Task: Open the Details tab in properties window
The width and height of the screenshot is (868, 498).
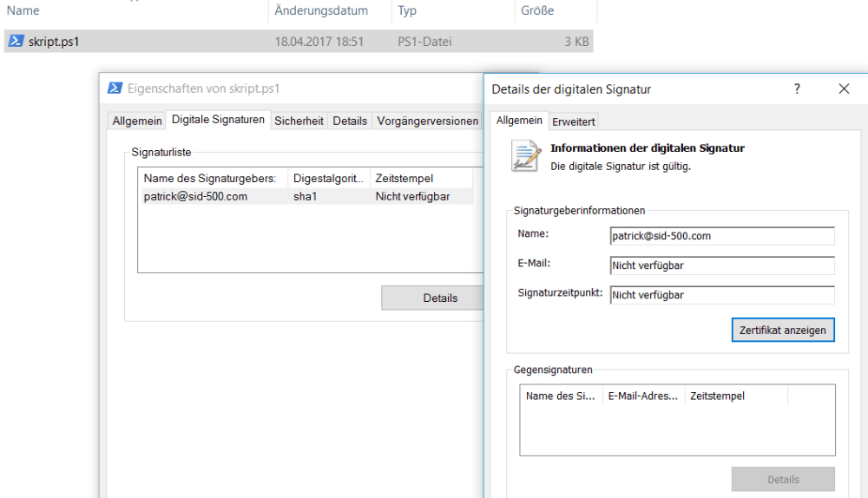Action: (350, 121)
